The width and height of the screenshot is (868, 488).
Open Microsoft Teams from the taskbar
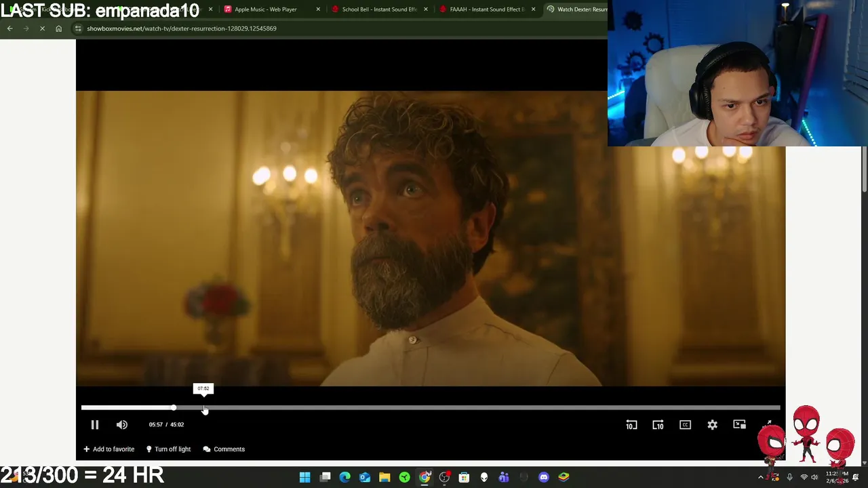pos(504,477)
